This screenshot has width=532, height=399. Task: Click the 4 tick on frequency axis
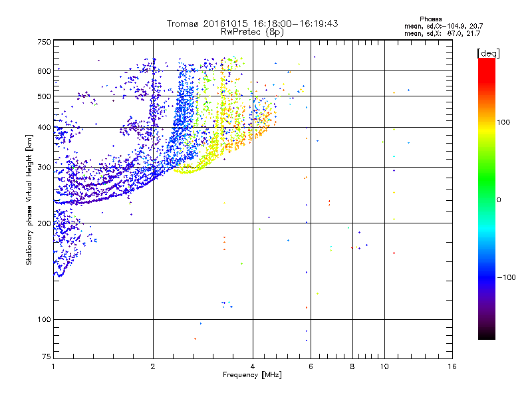[x=253, y=366]
